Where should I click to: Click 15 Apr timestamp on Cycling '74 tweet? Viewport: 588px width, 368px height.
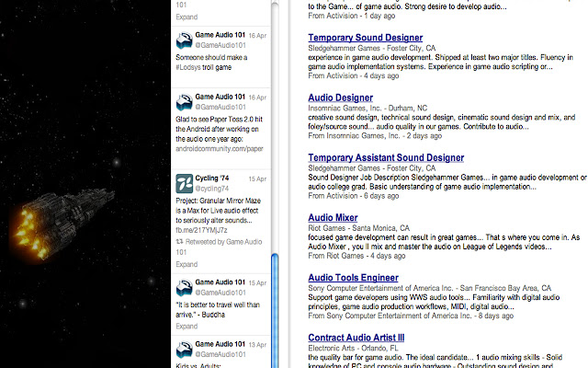point(257,179)
